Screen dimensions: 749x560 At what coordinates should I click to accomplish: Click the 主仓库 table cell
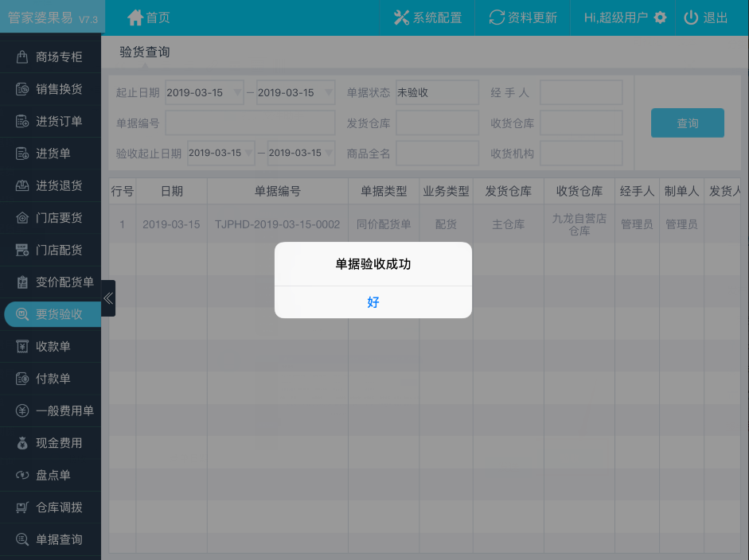[509, 224]
